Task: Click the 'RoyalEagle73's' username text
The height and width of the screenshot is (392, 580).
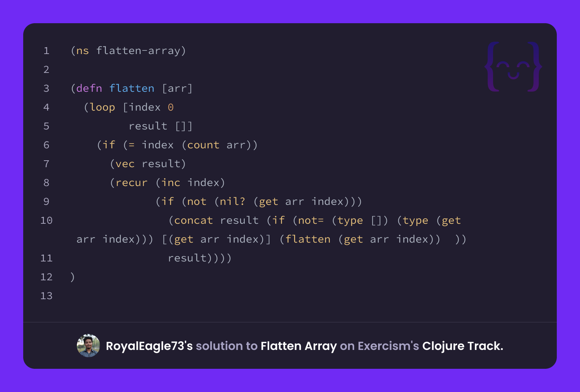Action: (149, 346)
